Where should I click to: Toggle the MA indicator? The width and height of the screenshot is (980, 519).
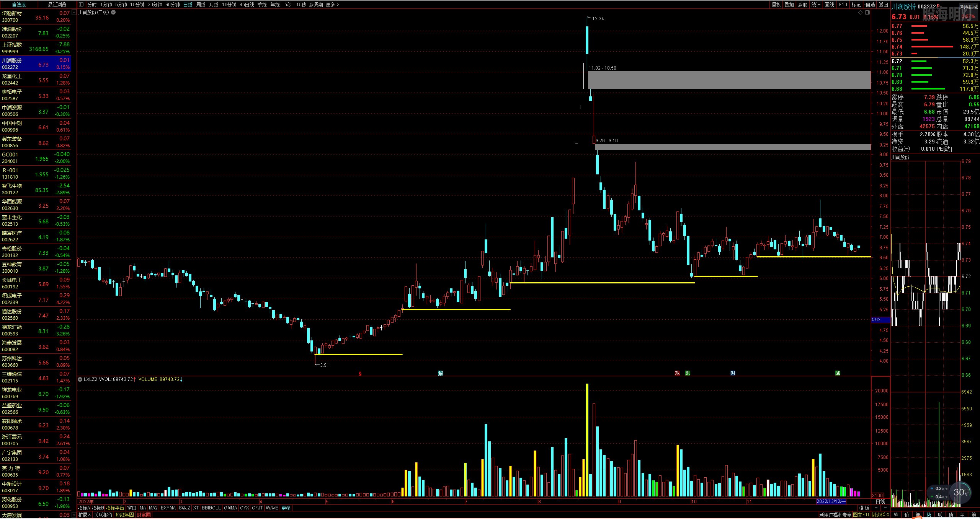(143, 508)
